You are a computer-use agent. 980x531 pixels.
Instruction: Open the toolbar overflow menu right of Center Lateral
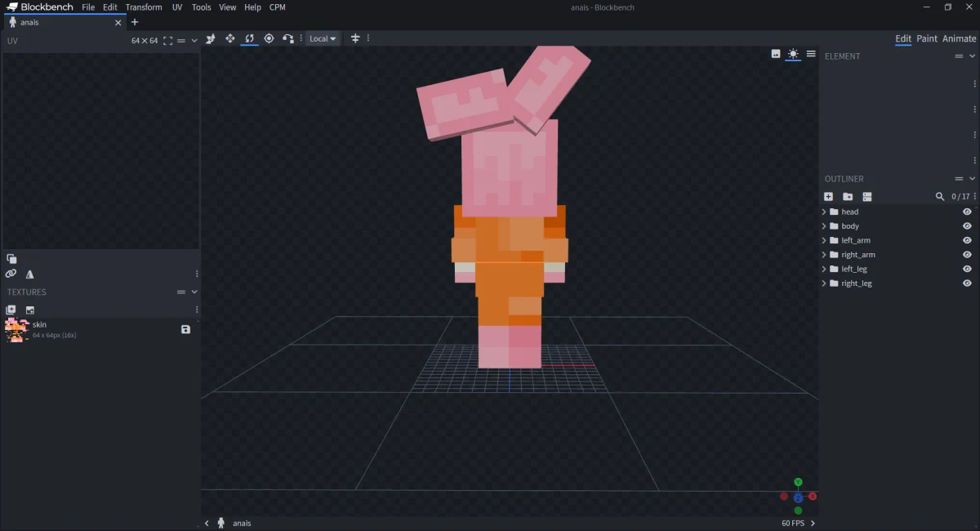(x=368, y=38)
